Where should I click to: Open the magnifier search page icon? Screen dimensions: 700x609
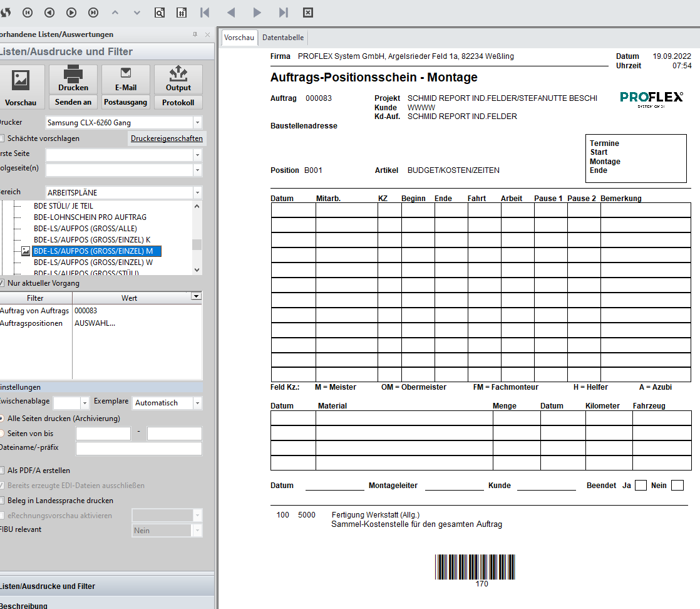coord(160,12)
